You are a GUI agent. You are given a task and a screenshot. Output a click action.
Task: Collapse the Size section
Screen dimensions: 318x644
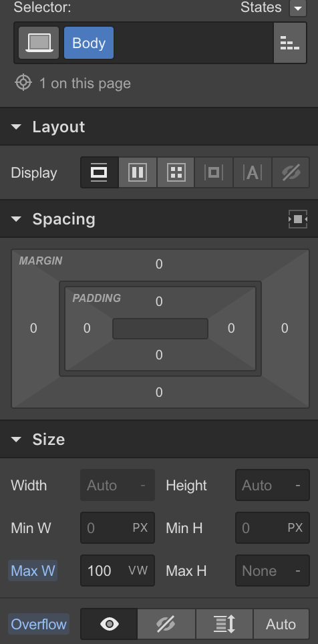click(x=16, y=440)
